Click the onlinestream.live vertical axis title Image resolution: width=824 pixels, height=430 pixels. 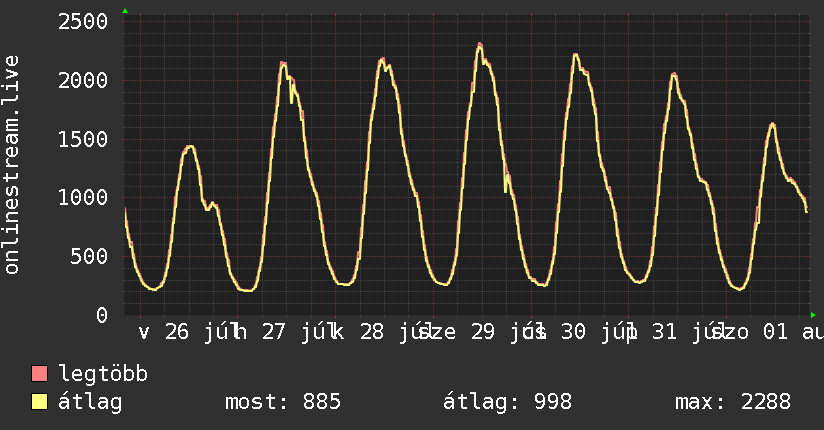coord(11,165)
